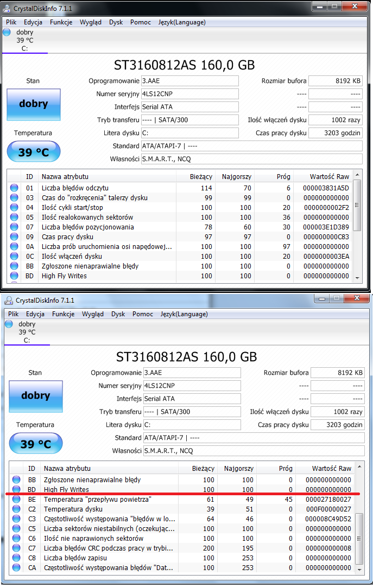Click status circle for row BE Temperatura przepływu powietrza

[16, 499]
